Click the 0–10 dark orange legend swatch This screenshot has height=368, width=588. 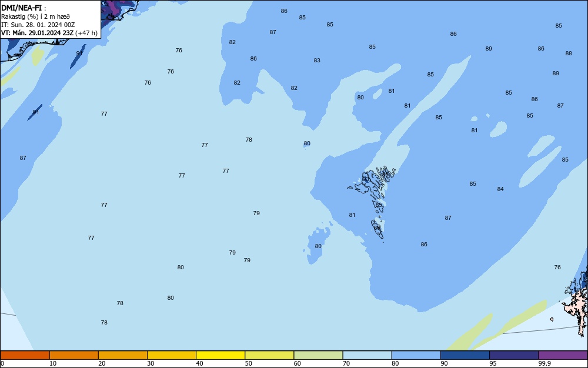pyautogui.click(x=25, y=355)
